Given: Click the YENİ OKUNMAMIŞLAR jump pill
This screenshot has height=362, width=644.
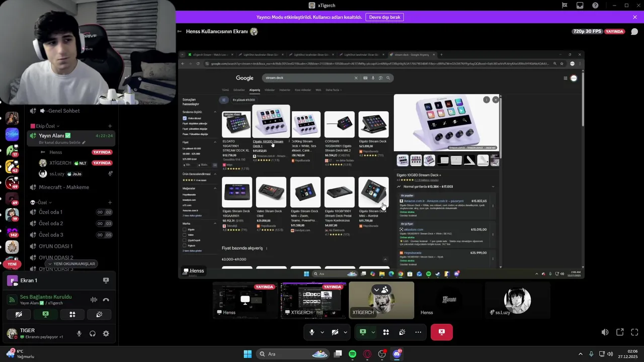Looking at the screenshot, I should pyautogui.click(x=70, y=264).
